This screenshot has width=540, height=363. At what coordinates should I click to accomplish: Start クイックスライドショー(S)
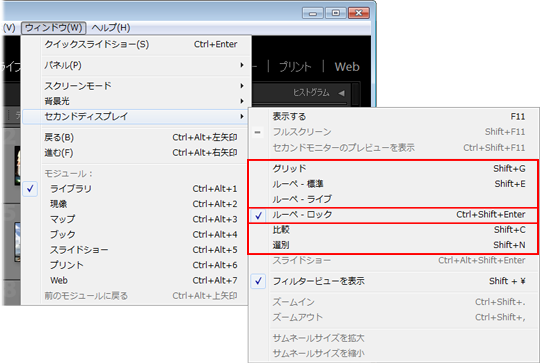[x=136, y=44]
